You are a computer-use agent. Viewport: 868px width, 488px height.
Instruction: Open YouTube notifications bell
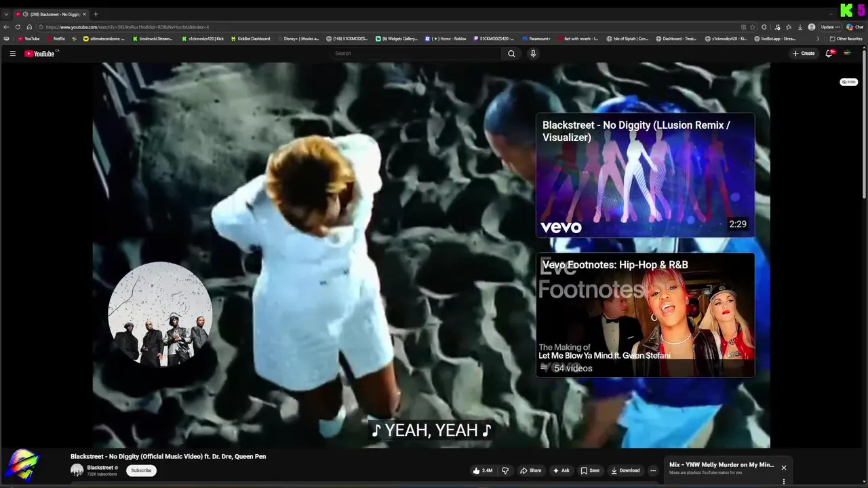[829, 54]
